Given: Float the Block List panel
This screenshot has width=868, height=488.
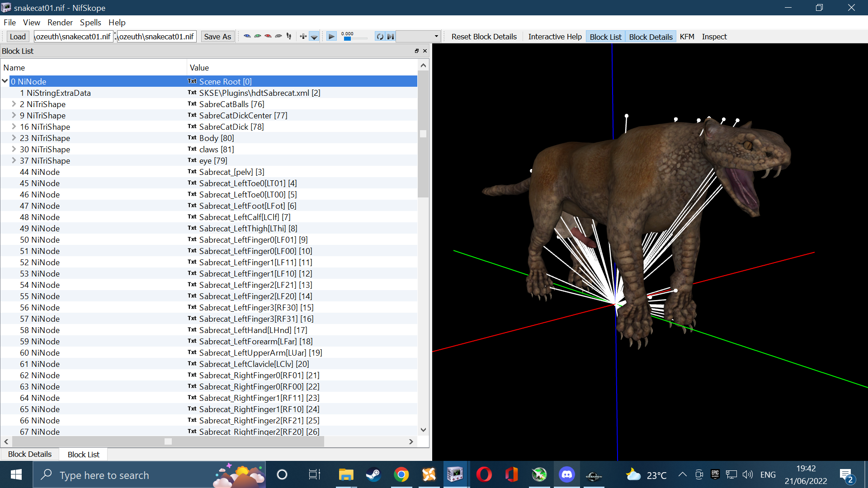Looking at the screenshot, I should (x=417, y=51).
